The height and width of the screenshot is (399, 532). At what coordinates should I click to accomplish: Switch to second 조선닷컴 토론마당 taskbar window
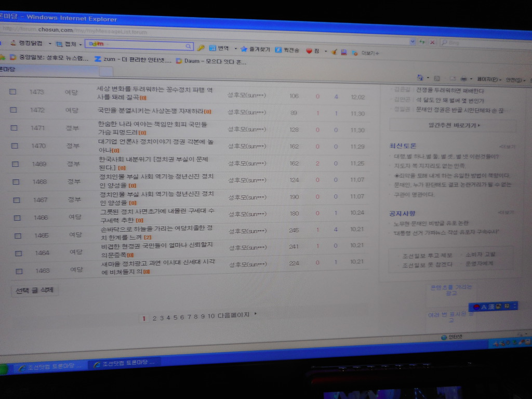pos(124,364)
